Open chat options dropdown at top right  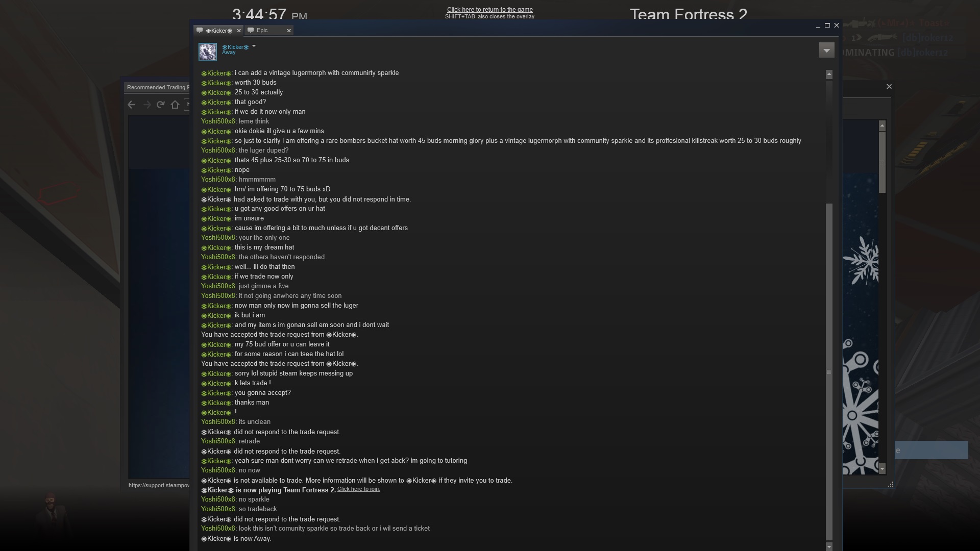pos(826,50)
